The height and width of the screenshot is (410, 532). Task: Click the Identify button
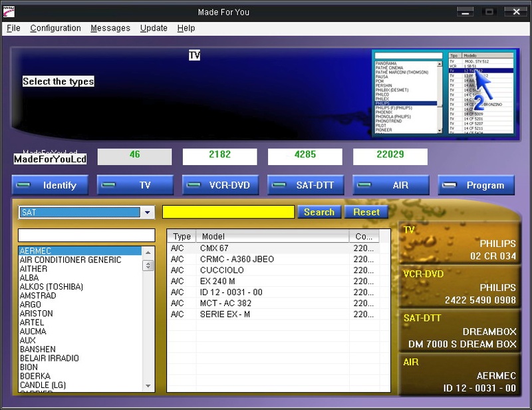click(x=50, y=185)
